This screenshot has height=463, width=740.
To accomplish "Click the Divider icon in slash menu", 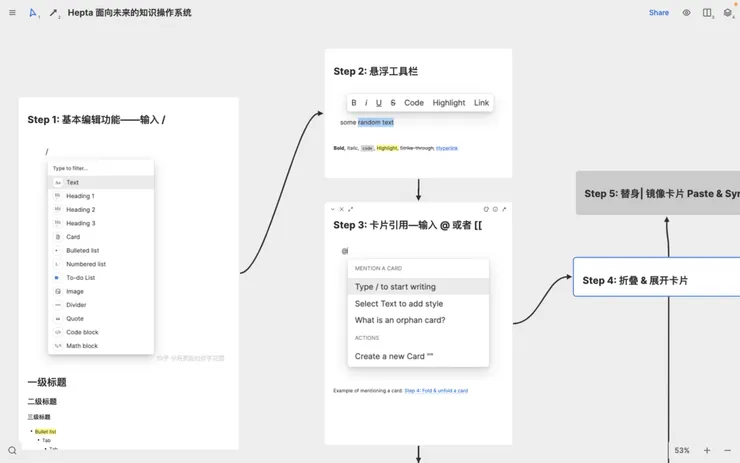I will (x=58, y=305).
